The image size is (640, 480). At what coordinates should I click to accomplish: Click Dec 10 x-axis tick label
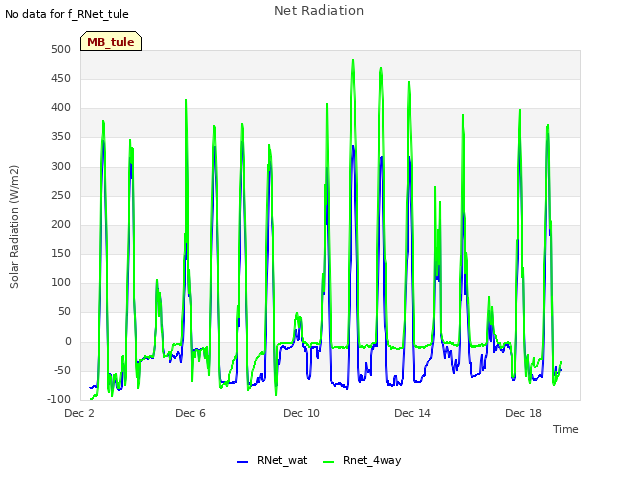pyautogui.click(x=301, y=413)
